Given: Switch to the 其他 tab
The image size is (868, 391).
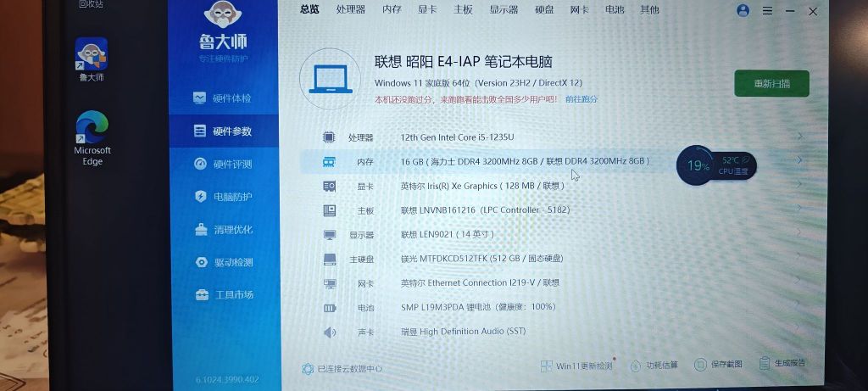Looking at the screenshot, I should click(x=649, y=9).
